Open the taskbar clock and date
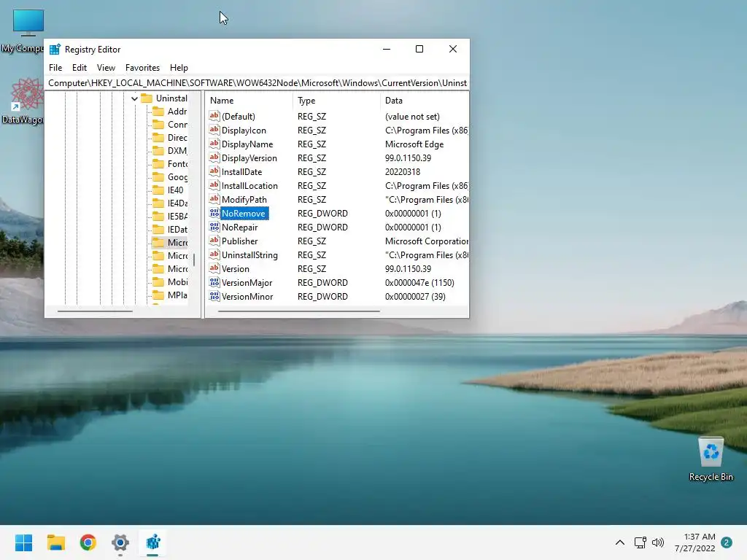Viewport: 747px width, 560px height. pos(695,542)
